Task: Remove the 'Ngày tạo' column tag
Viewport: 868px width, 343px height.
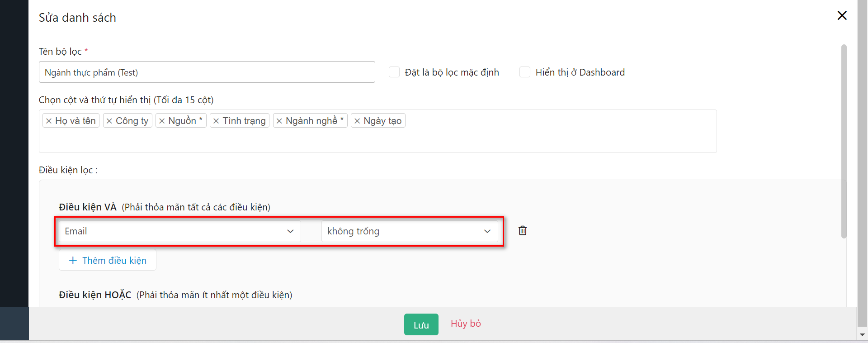Action: (x=357, y=121)
